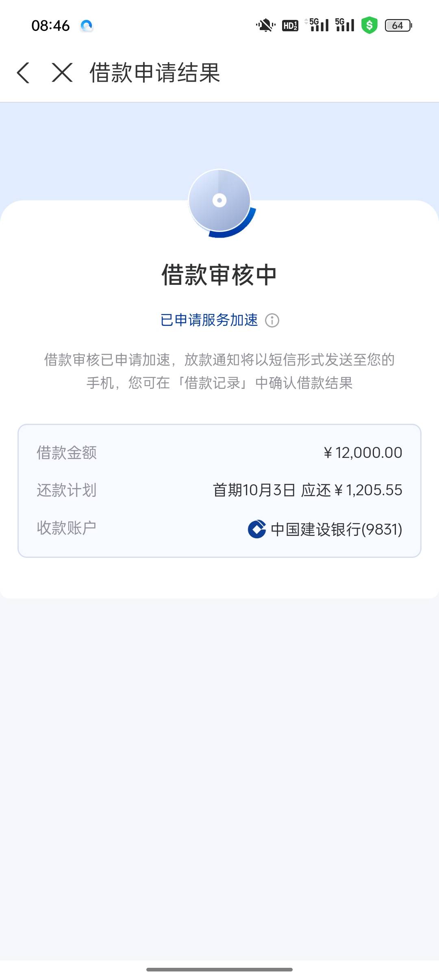Screen dimensions: 439x980
Task: Open the 已申请服务加速 link
Action: tap(209, 320)
